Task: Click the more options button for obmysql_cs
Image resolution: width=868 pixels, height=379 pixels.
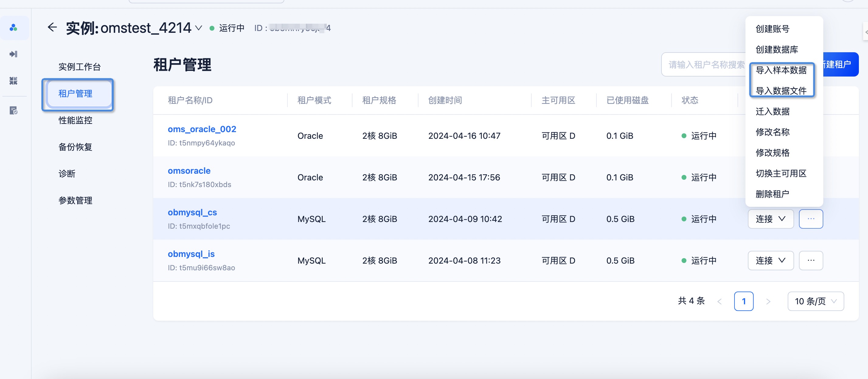Action: coord(811,219)
